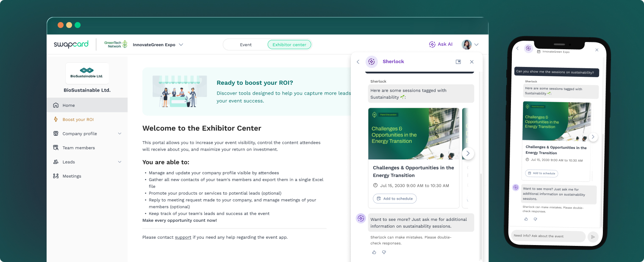Image resolution: width=644 pixels, height=262 pixels.
Task: Open the InnovateGreen Expo dropdown
Action: click(x=158, y=45)
